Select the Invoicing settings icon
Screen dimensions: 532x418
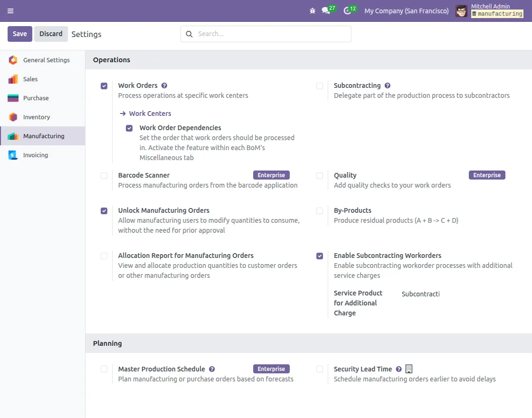(x=14, y=155)
